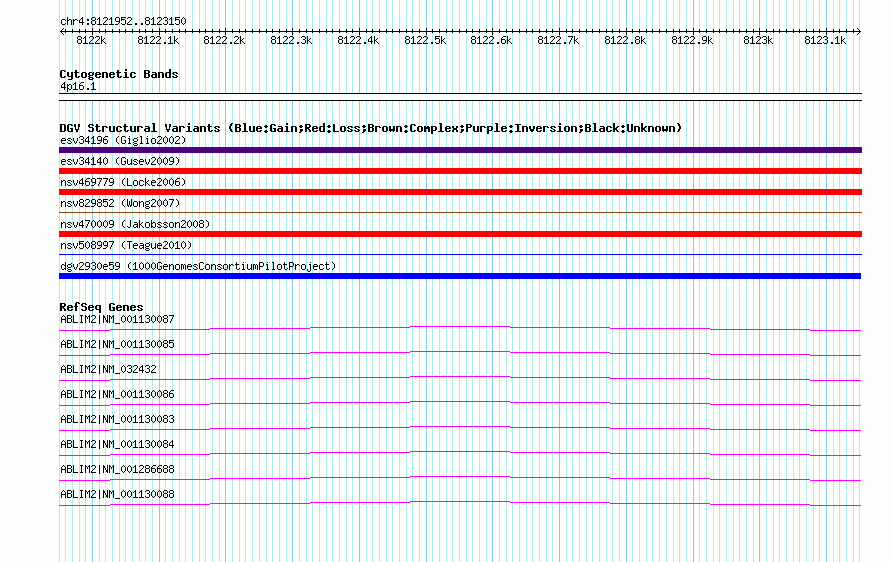Screen dimensions: 890x562
Task: Select transcript ABLIM2|NM_001130088
Action: (117, 494)
